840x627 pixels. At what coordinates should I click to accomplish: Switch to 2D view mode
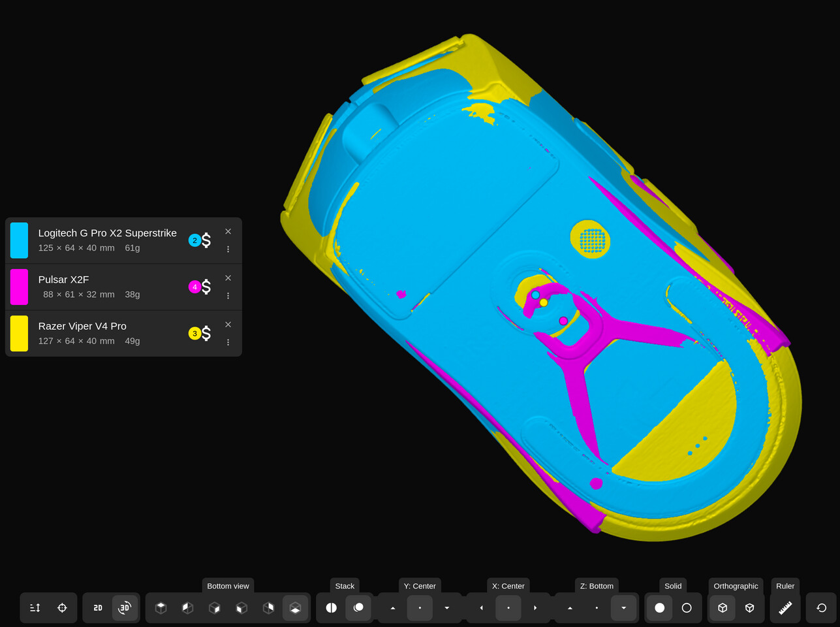click(98, 607)
